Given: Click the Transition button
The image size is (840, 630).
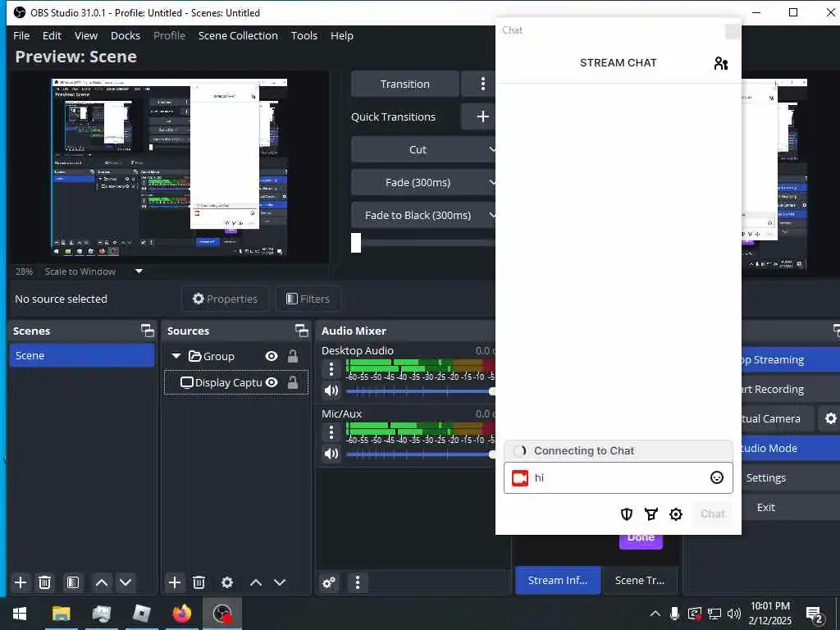Looking at the screenshot, I should [x=405, y=84].
